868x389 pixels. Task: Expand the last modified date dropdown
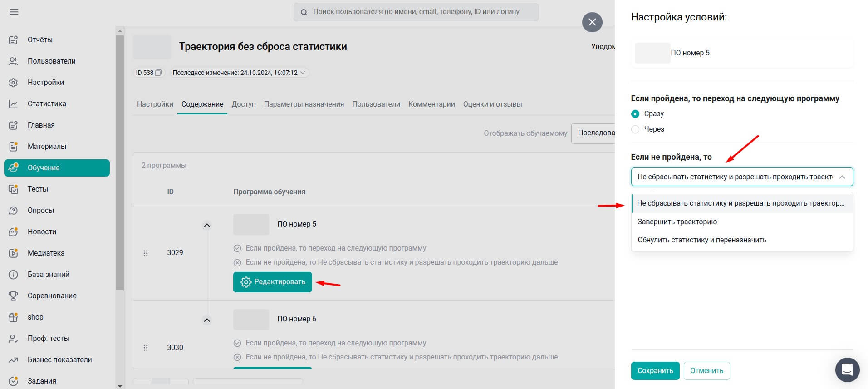[x=303, y=73]
